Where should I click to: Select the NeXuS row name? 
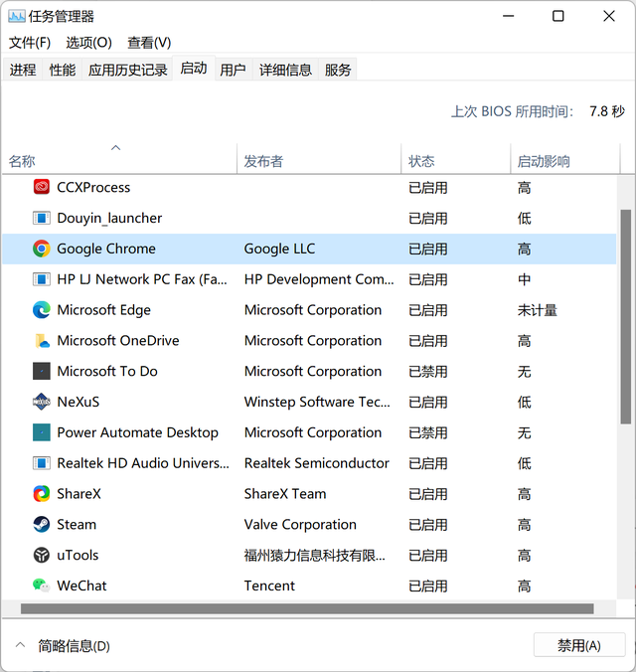pyautogui.click(x=78, y=402)
